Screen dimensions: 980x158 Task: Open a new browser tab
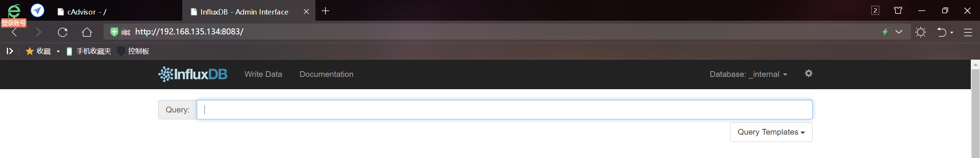(325, 11)
